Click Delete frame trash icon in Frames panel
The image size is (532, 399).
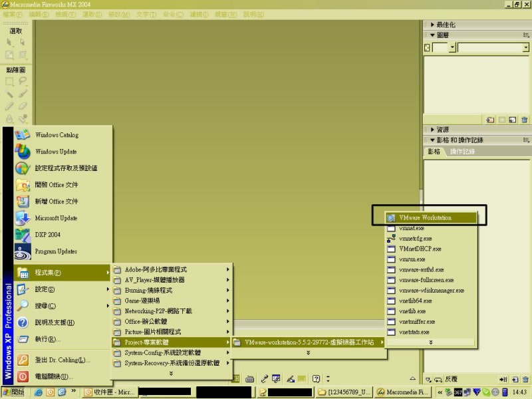[x=525, y=379]
